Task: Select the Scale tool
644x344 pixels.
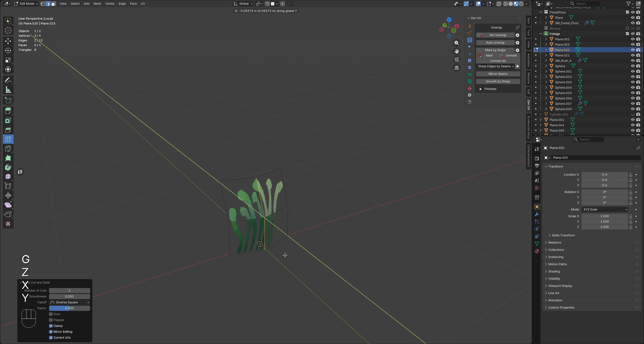Action: point(8,60)
